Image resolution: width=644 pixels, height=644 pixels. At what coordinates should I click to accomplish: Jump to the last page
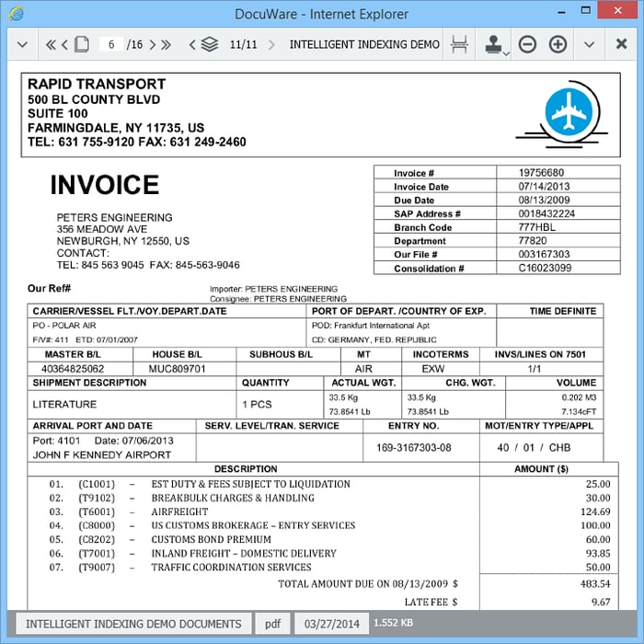(x=167, y=44)
